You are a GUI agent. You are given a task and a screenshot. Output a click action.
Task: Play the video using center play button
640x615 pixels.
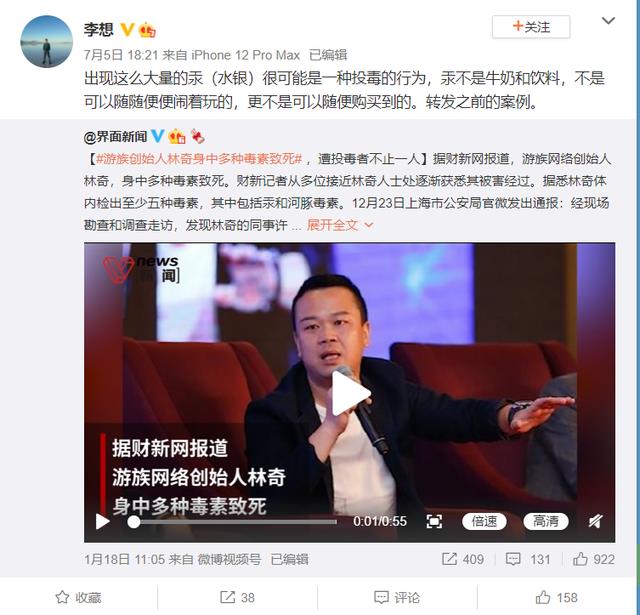coord(351,393)
